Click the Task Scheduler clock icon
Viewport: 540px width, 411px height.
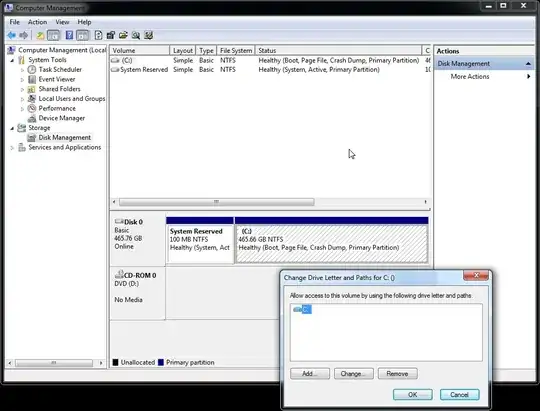pos(32,70)
